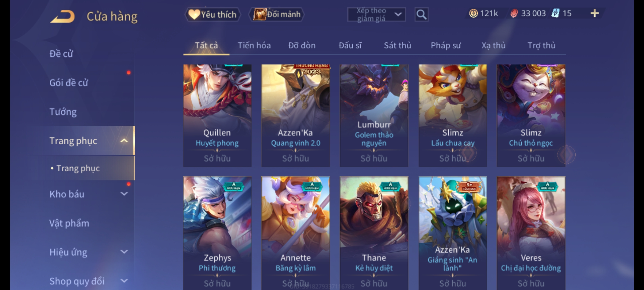Tap the blue voucher icon showing 15
The width and height of the screenshot is (644, 290).
tap(555, 13)
